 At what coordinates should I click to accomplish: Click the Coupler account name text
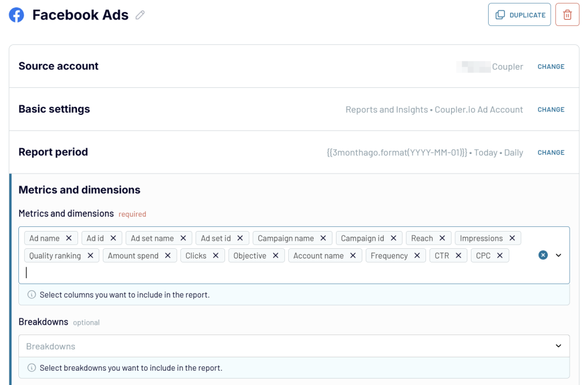pos(508,67)
